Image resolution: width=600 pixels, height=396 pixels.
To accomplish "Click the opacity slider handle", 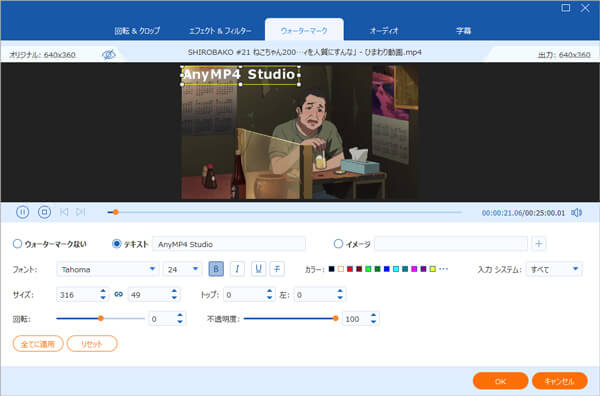I will coord(335,318).
